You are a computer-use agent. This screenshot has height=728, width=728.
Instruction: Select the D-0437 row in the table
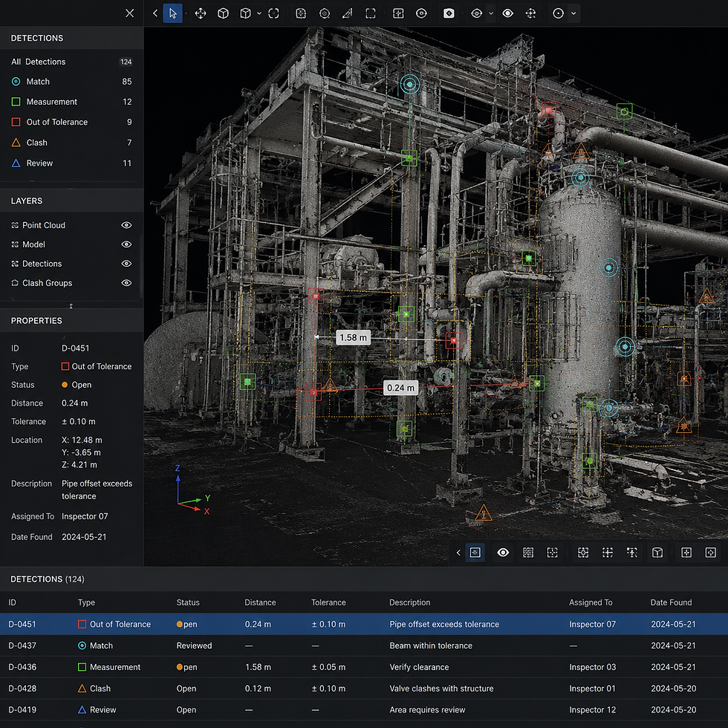364,646
